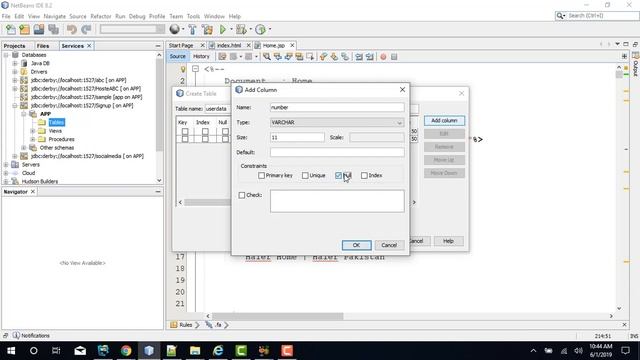Click the Add column button in Create Table
The height and width of the screenshot is (360, 640).
444,120
